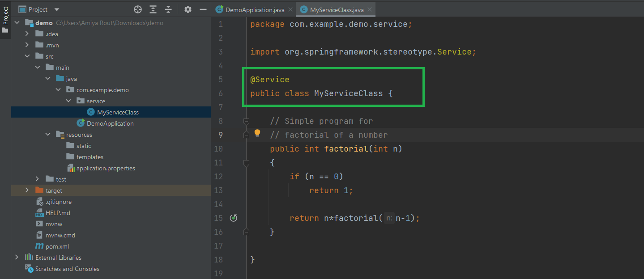Viewport: 644px width, 279px height.
Task: Open application.properties file
Action: pyautogui.click(x=106, y=168)
